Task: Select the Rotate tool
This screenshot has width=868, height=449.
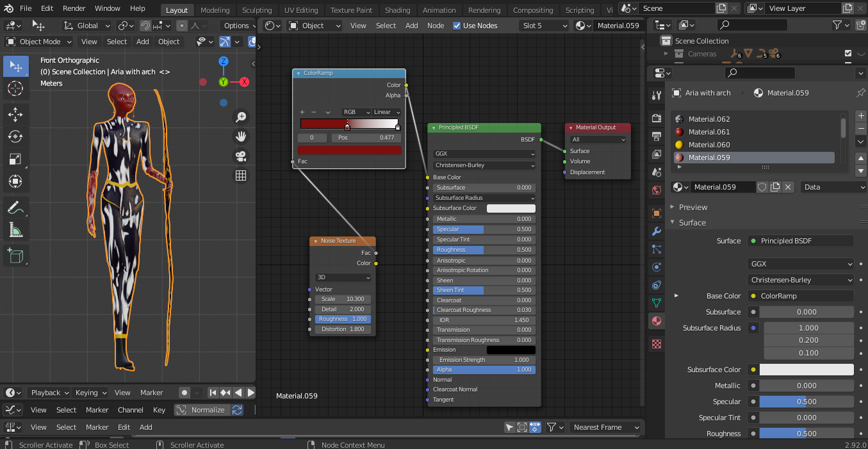Action: [x=15, y=136]
